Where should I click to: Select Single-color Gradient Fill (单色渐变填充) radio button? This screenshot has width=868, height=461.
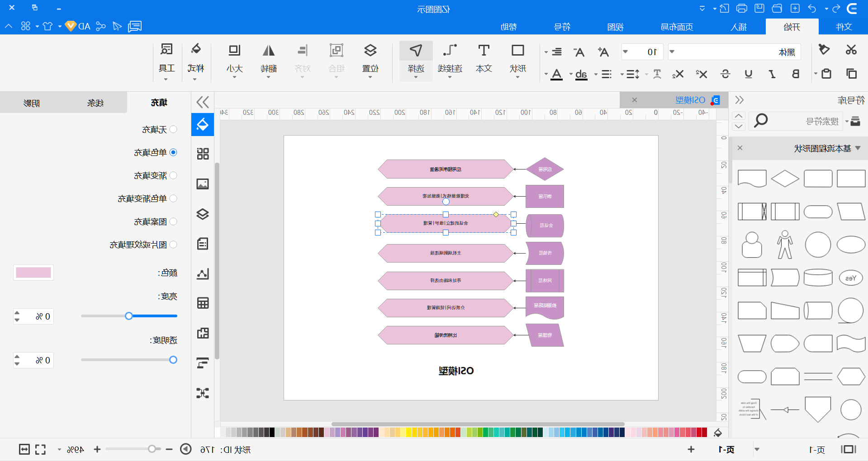tap(173, 198)
